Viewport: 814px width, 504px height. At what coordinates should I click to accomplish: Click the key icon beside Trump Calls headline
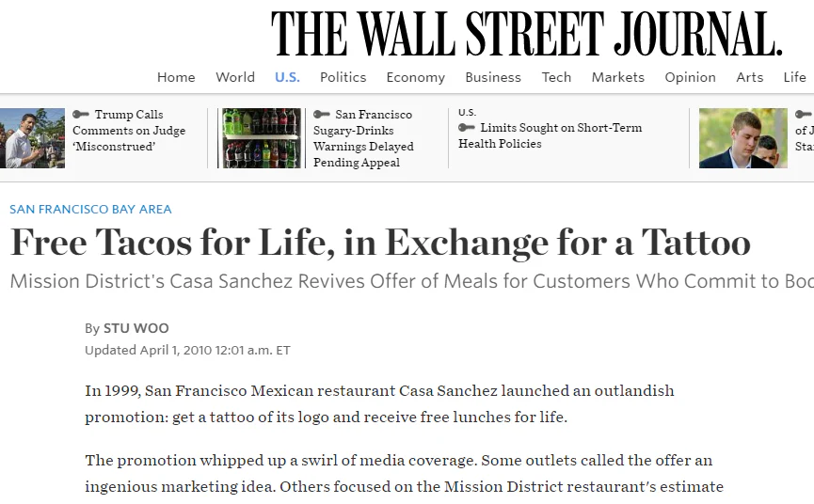tap(81, 114)
